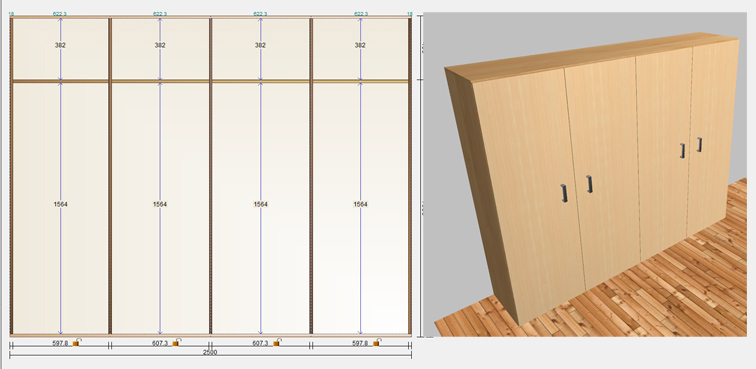This screenshot has height=369, width=756.
Task: Select the leftmost door handle in the 3D view
Action: tap(564, 193)
